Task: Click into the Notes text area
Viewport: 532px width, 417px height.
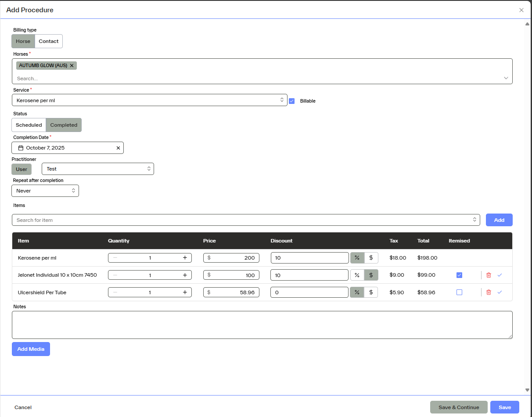Action: coord(262,325)
